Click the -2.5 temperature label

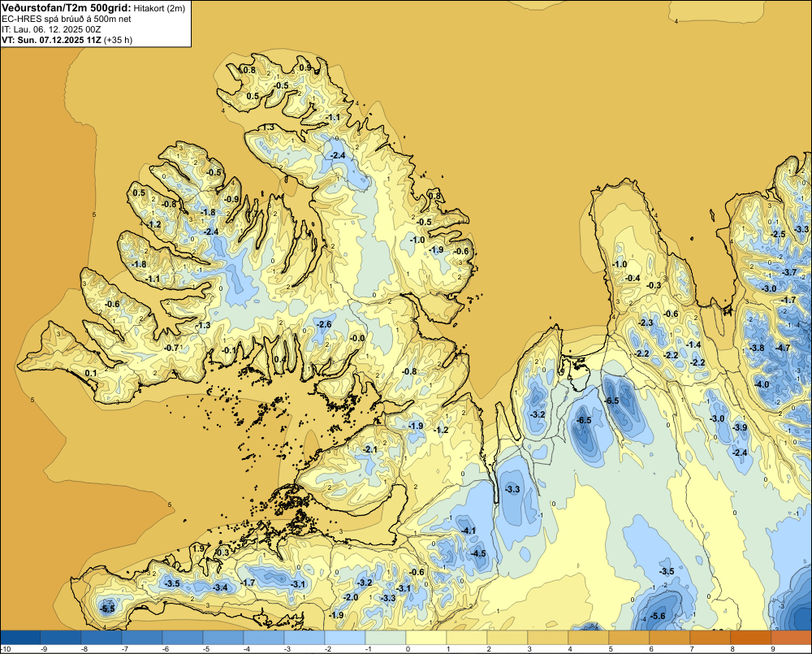pyautogui.click(x=778, y=234)
